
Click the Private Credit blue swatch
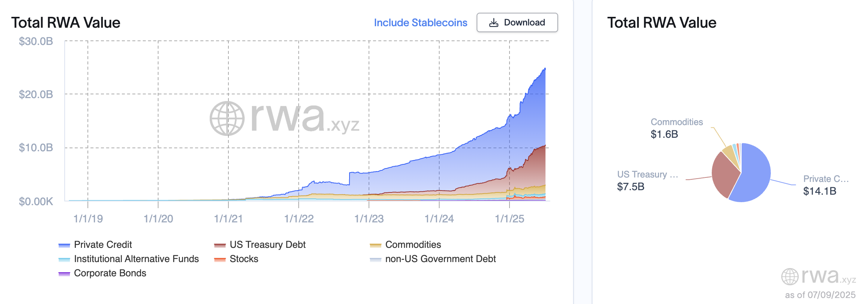[x=64, y=245]
